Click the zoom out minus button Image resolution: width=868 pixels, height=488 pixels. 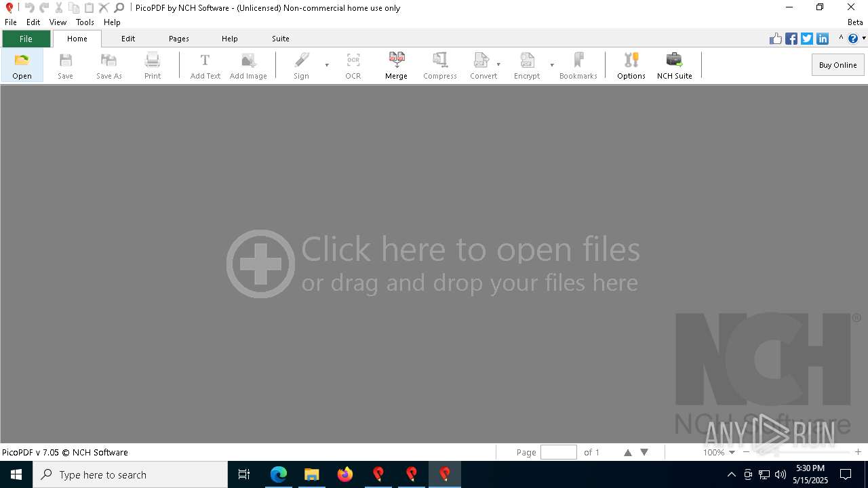pos(747,452)
